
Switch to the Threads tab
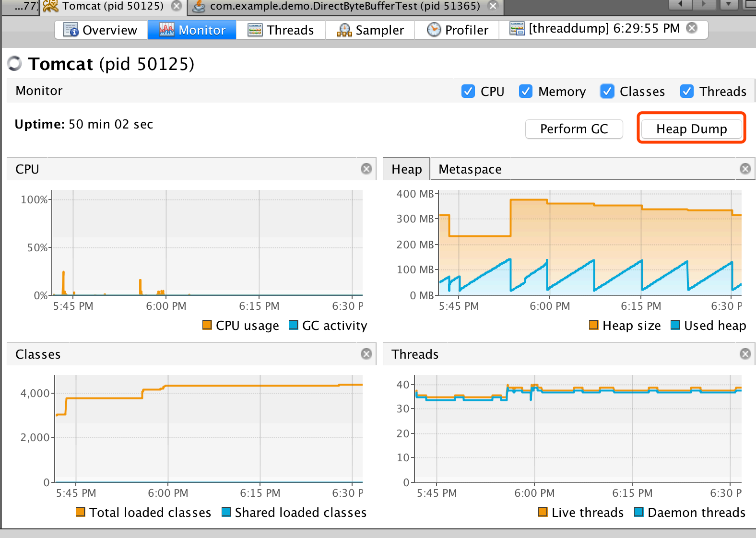281,30
